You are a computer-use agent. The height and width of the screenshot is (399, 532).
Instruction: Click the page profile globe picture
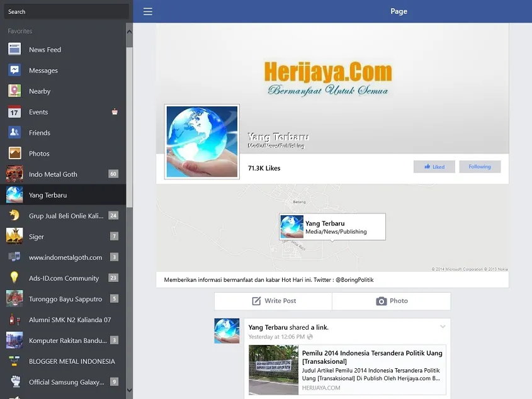pyautogui.click(x=201, y=142)
